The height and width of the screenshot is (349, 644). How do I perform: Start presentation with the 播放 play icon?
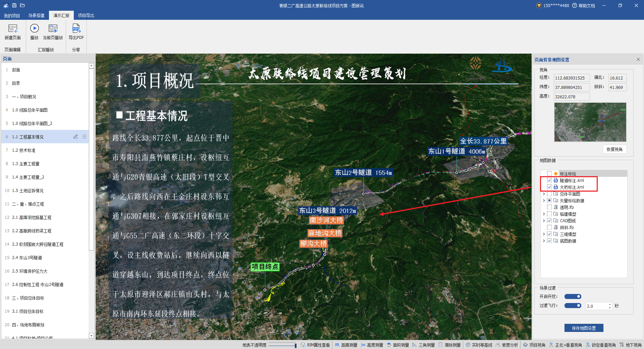pos(34,29)
